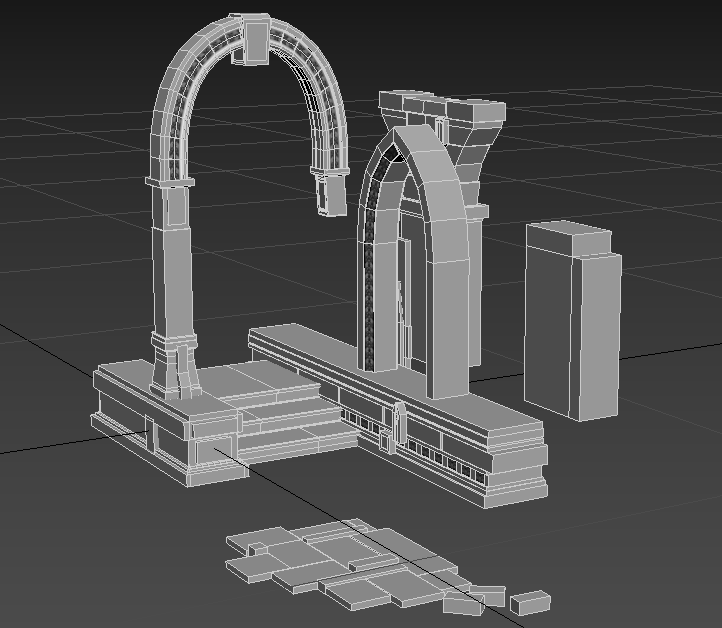Select the tall rectangular pillar block
The width and height of the screenshot is (722, 628).
(573, 321)
